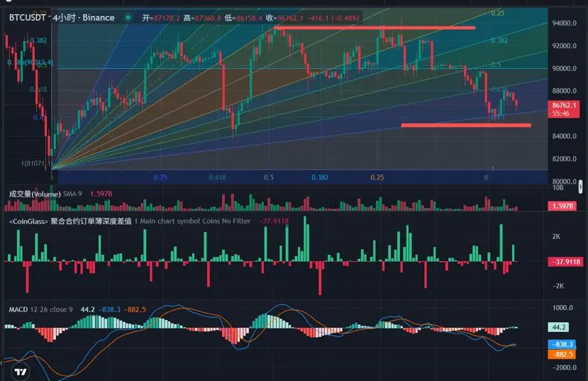Open the TradingView logo at chart bottom

click(x=21, y=372)
